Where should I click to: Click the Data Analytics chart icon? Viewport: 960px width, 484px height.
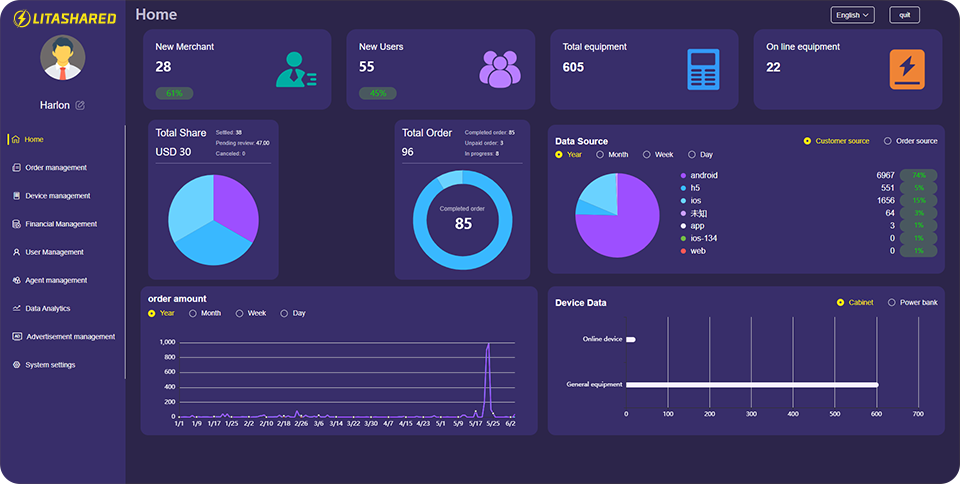[x=16, y=309]
